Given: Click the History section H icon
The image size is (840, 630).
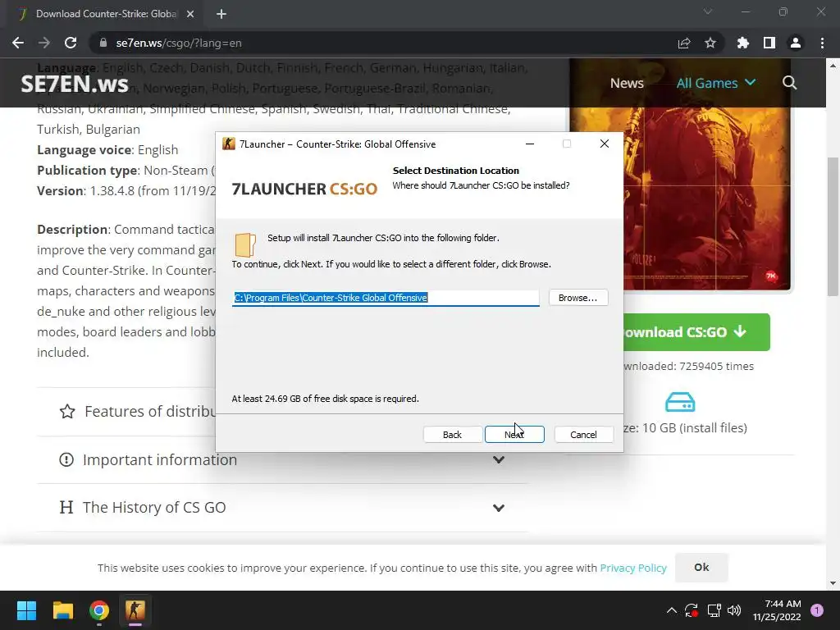Looking at the screenshot, I should [x=66, y=507].
